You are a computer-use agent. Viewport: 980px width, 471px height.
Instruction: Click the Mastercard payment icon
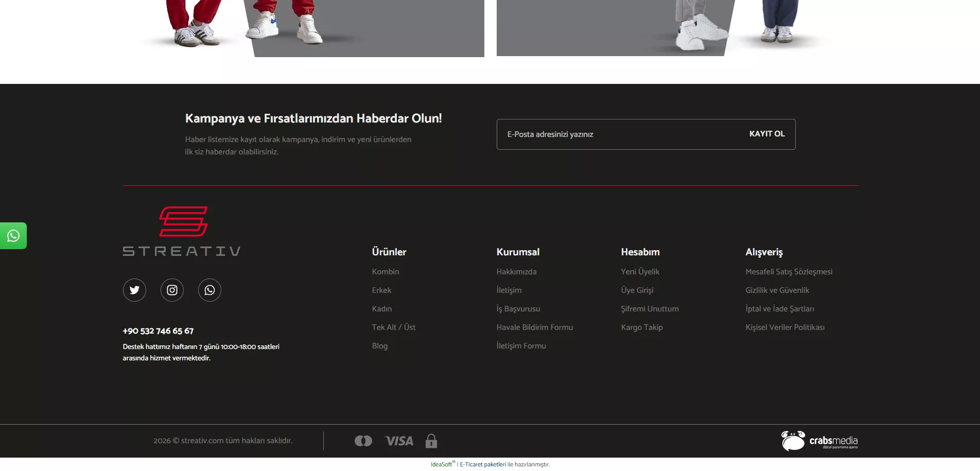click(x=363, y=441)
